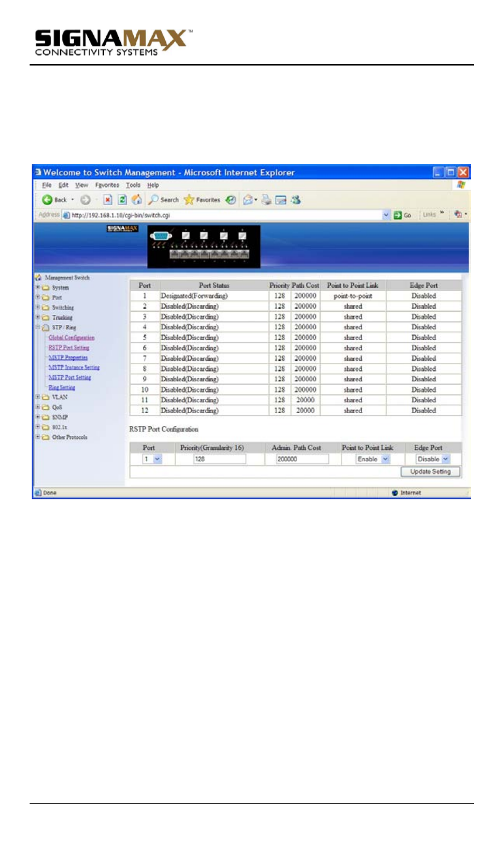Click the Signamax logo in page banner

122,228
